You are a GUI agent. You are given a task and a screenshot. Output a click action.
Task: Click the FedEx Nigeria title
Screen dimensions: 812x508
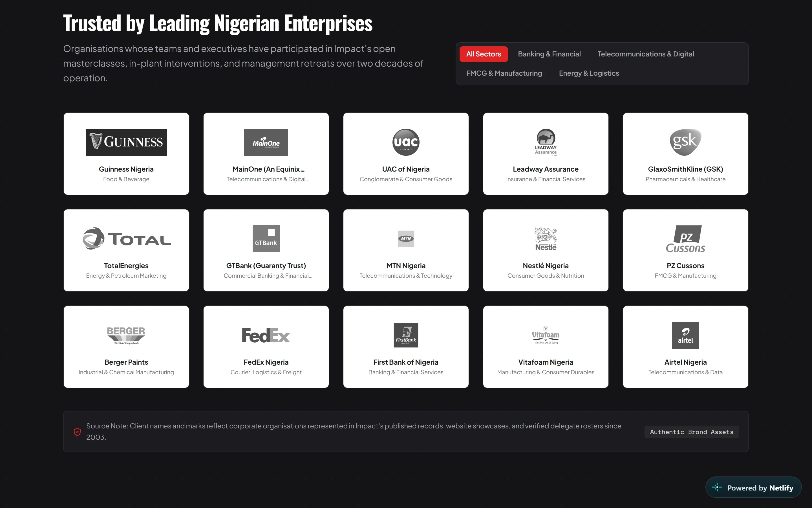[x=266, y=362]
